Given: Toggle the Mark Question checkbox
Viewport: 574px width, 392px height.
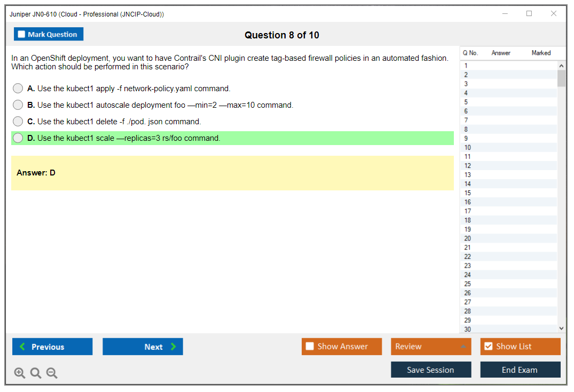Looking at the screenshot, I should coord(22,35).
